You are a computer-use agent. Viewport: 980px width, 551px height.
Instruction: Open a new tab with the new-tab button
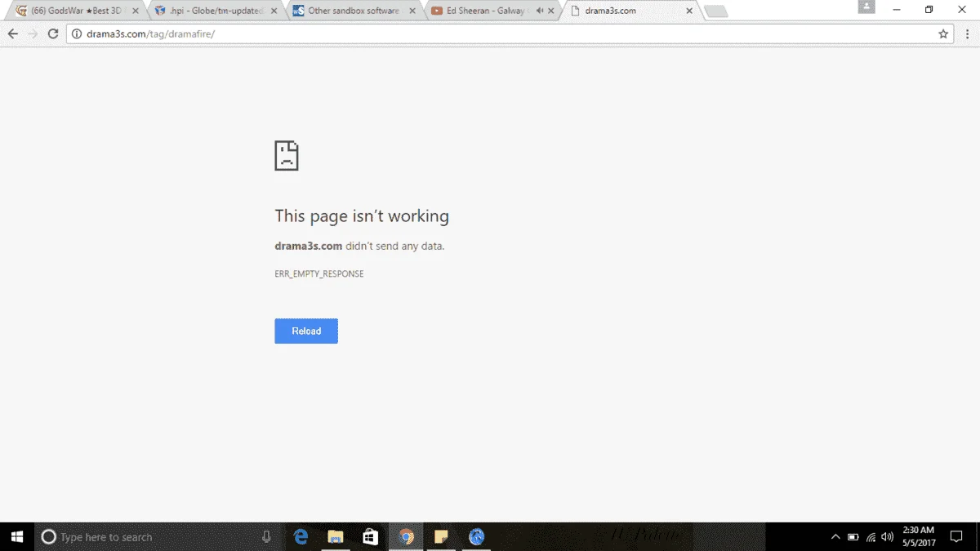pos(716,11)
